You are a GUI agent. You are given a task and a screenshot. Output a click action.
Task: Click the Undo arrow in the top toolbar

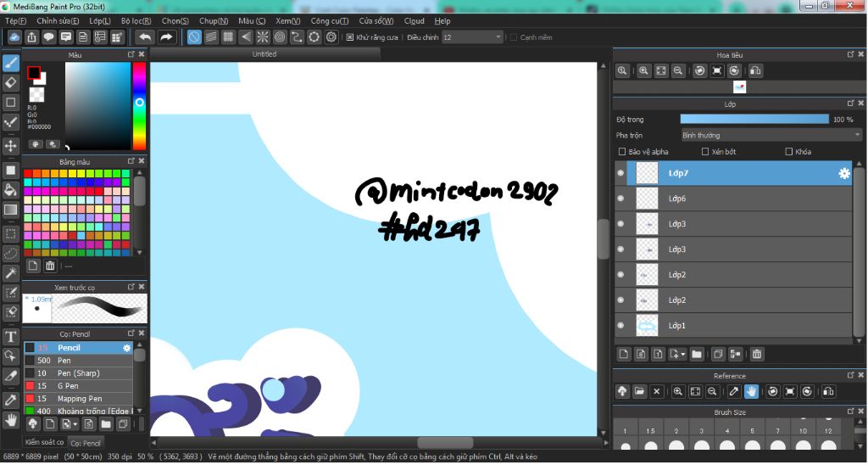(145, 37)
